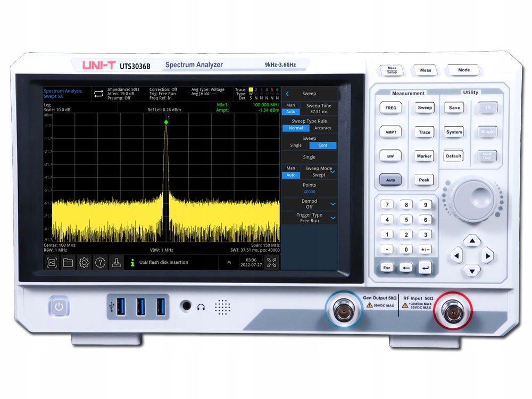Push numeric key 5
This screenshot has height=399, width=532.
pos(406,220)
